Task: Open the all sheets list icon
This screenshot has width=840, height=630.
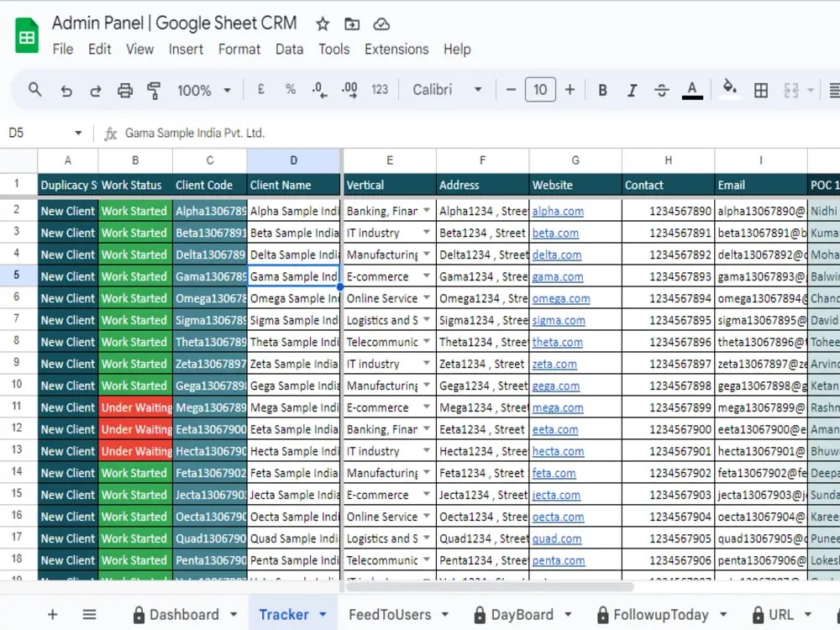Action: tap(90, 615)
